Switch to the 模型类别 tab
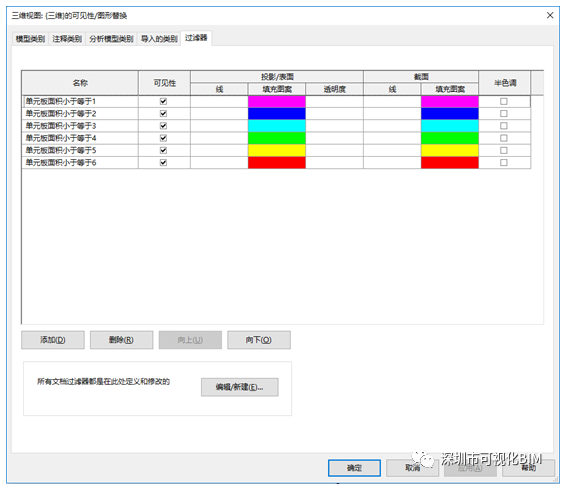 pyautogui.click(x=30, y=39)
